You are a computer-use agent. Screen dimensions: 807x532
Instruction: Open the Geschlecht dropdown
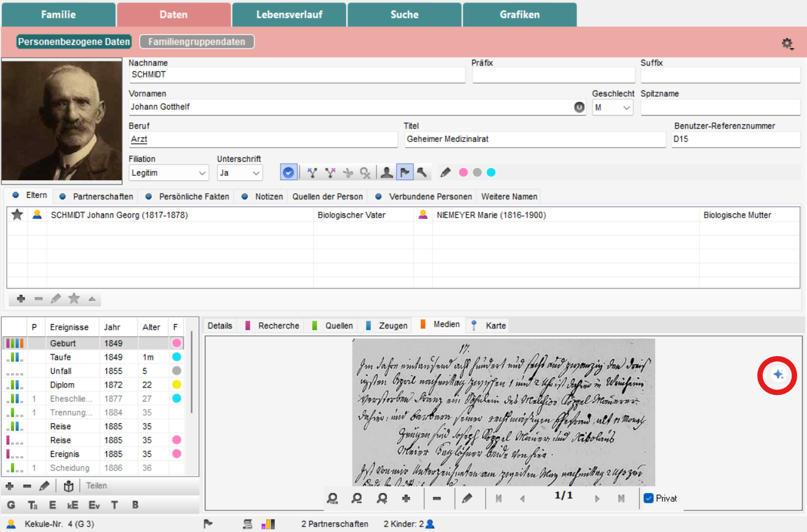(x=613, y=108)
